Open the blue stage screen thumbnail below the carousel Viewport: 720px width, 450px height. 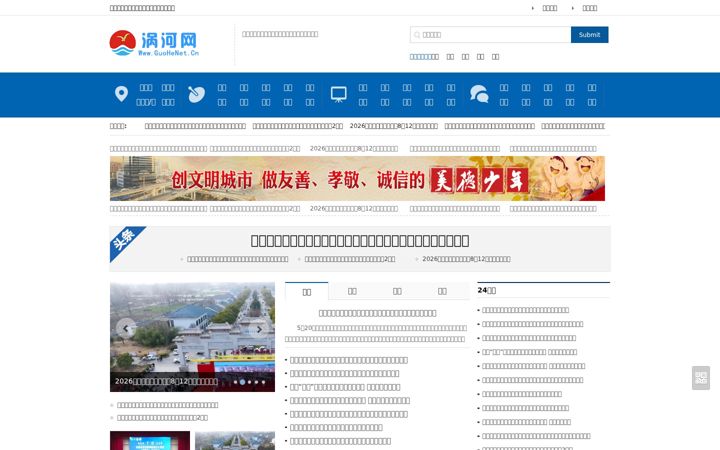click(150, 440)
